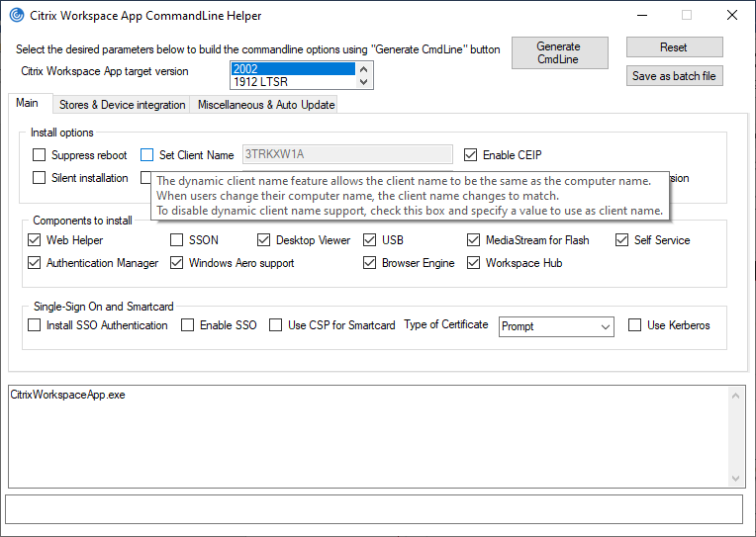Click version list scroll up arrow
This screenshot has width=756, height=537.
click(x=364, y=69)
